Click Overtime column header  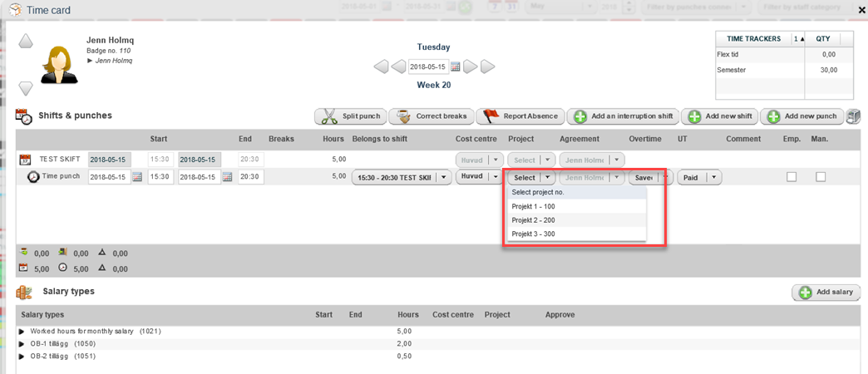tap(645, 139)
